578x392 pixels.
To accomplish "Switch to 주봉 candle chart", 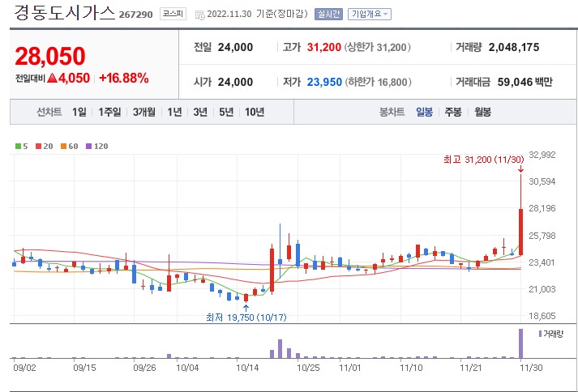I will click(x=453, y=112).
